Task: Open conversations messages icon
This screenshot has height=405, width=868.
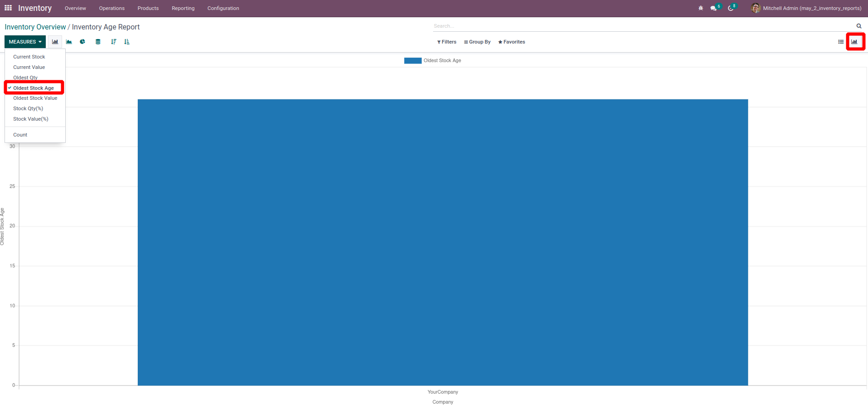Action: pos(714,8)
